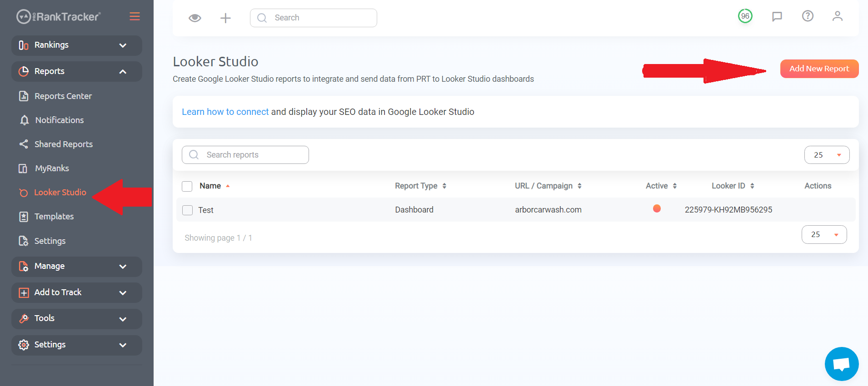Open the help question mark icon
The height and width of the screenshot is (386, 868).
[808, 16]
